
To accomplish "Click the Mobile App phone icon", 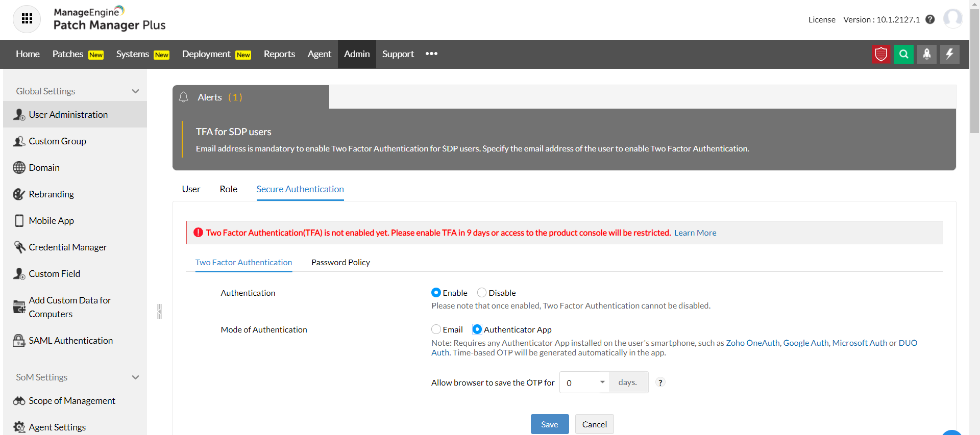I will [x=19, y=221].
